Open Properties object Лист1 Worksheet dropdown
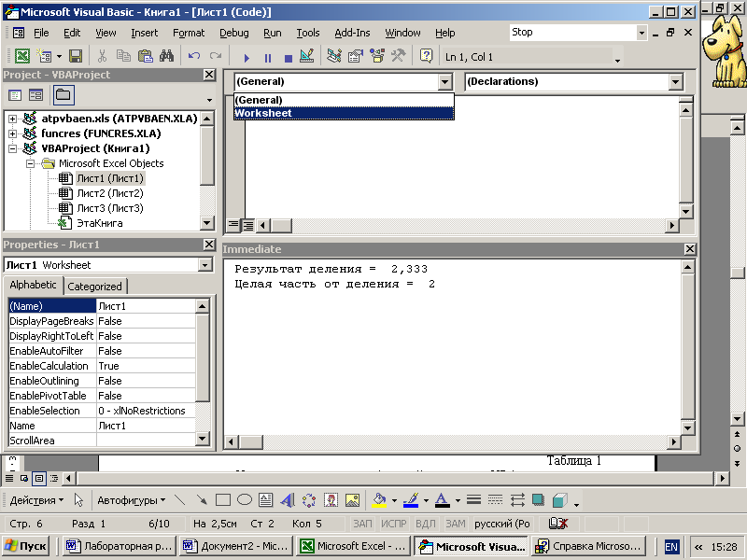 click(204, 265)
